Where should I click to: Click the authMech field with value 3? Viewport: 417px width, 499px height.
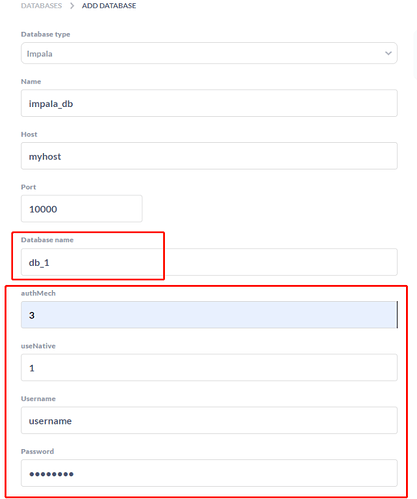pyautogui.click(x=209, y=315)
